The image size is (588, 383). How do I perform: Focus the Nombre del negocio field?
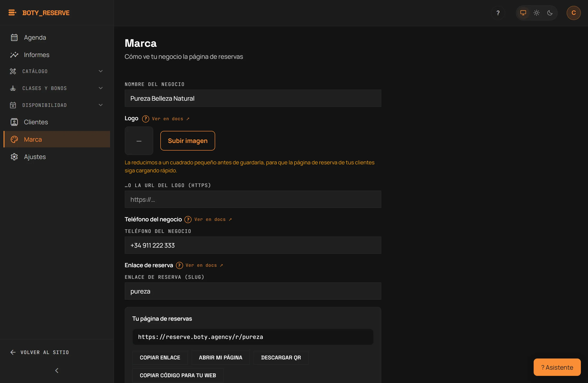[253, 98]
